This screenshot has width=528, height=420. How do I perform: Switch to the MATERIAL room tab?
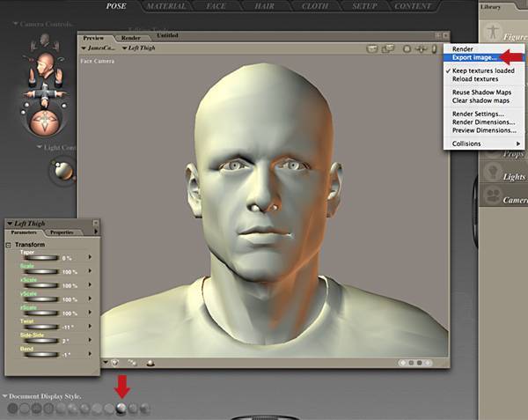pos(166,6)
